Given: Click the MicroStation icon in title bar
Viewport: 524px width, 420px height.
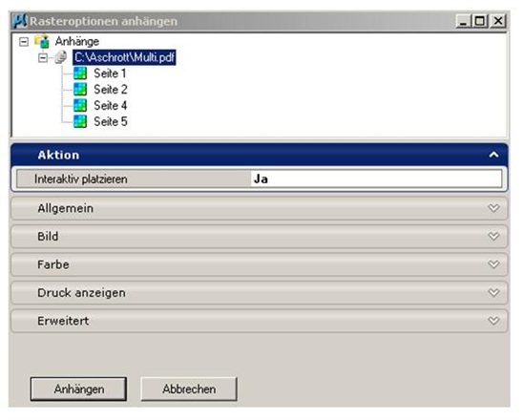Looking at the screenshot, I should (x=20, y=21).
